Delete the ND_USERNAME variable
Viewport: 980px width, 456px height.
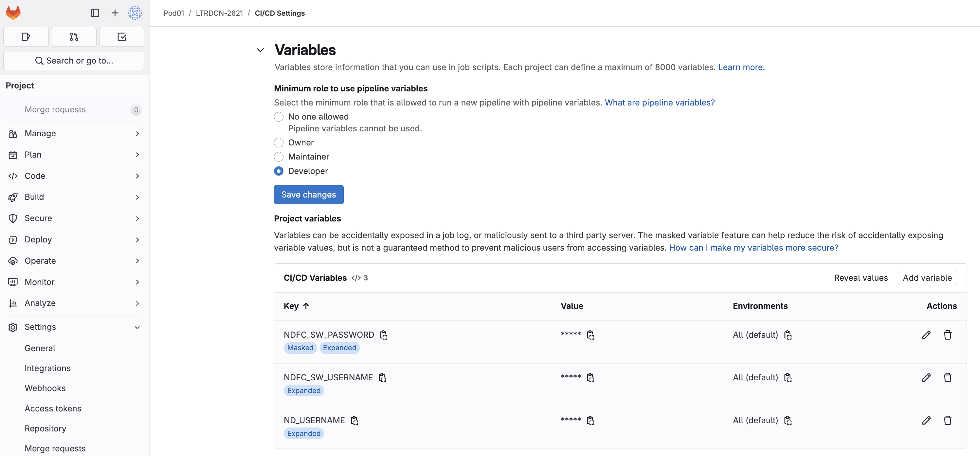coord(947,420)
